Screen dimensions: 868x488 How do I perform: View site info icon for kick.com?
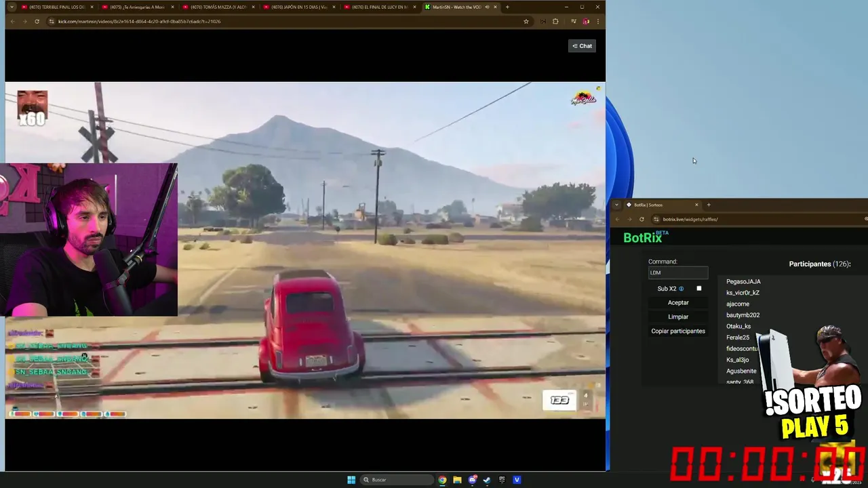point(52,21)
